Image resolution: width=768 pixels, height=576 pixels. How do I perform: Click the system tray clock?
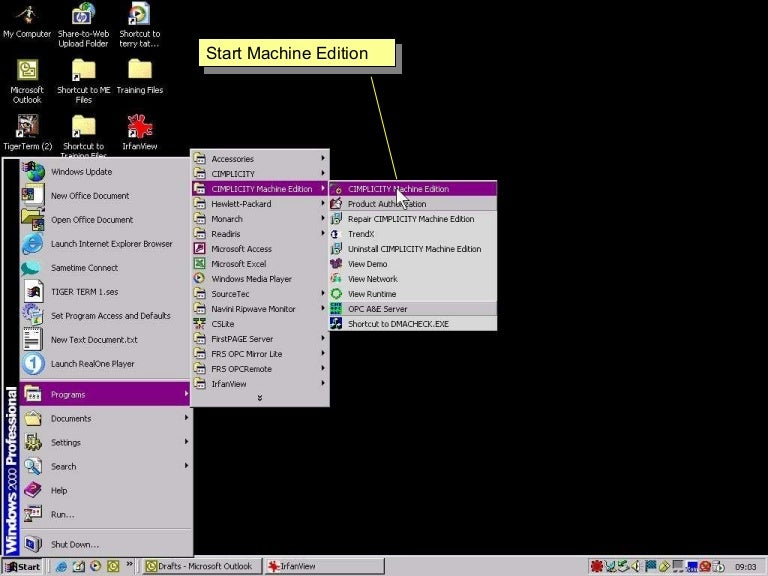(745, 567)
